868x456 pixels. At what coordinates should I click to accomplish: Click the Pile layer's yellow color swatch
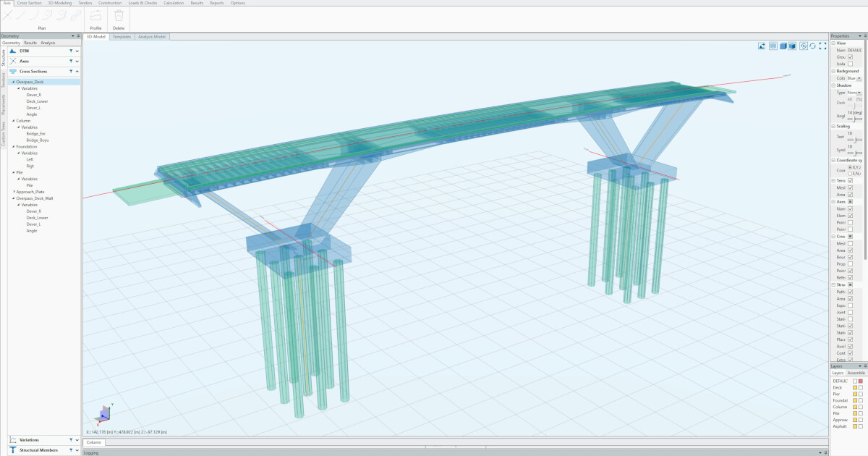tap(854, 413)
